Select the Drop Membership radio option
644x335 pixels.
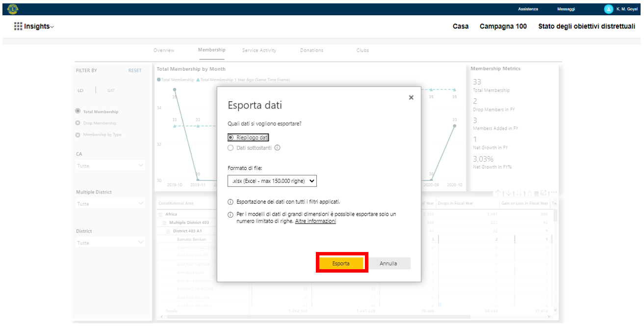[77, 123]
